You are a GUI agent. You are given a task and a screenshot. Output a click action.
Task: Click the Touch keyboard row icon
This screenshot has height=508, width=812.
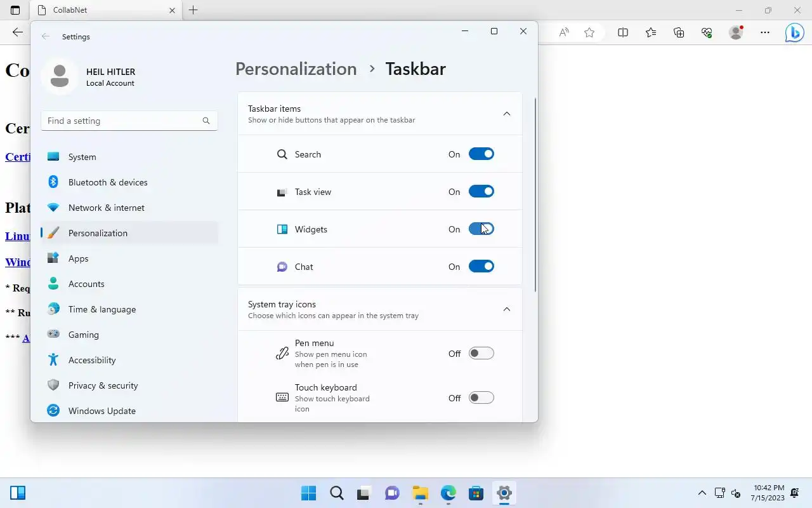282,398
